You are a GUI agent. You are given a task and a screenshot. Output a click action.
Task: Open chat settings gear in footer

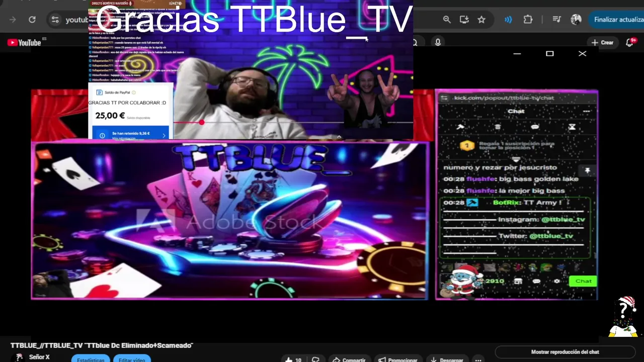click(x=556, y=282)
